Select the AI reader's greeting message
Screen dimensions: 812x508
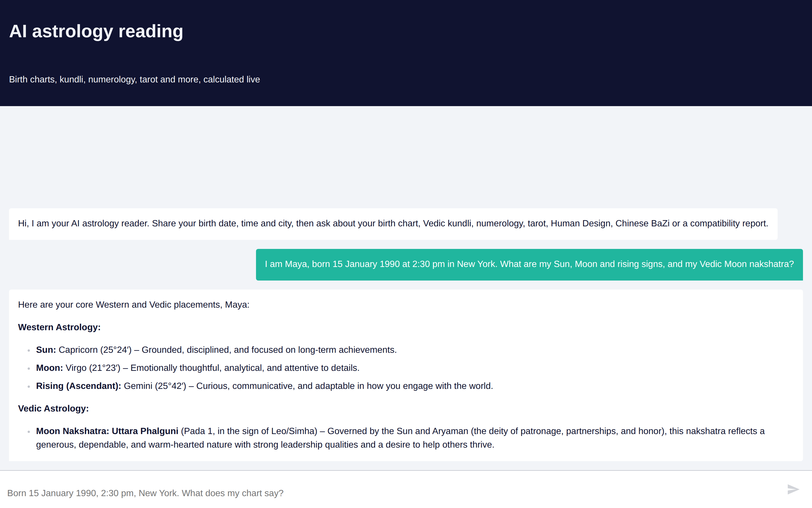pos(393,224)
